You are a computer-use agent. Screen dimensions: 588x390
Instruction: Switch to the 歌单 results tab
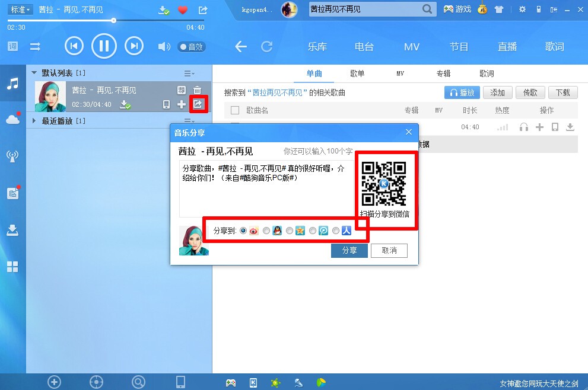click(x=357, y=73)
